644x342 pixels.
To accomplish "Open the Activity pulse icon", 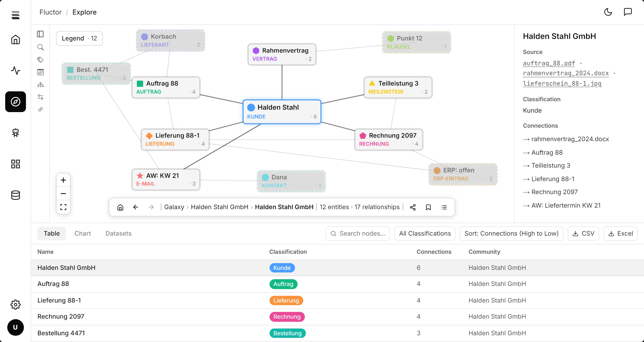I will pyautogui.click(x=16, y=71).
